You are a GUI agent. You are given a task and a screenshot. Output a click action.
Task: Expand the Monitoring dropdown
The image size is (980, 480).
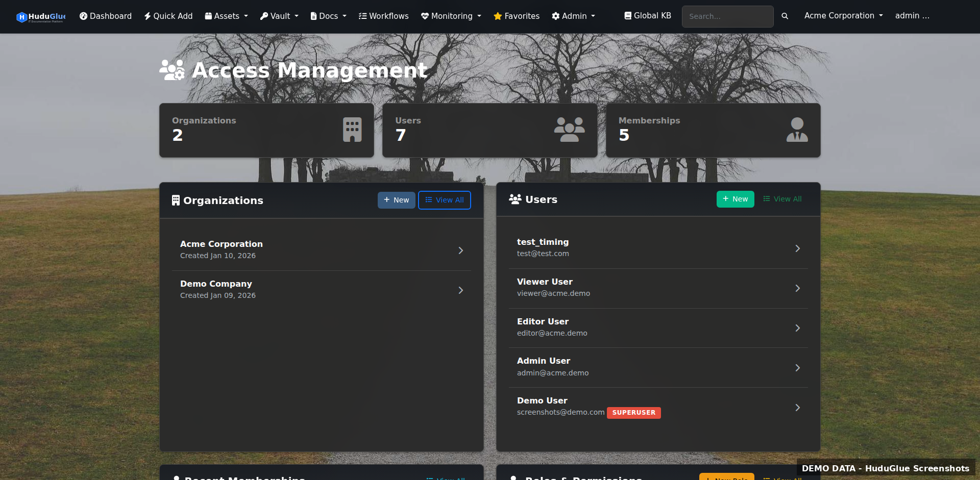pos(451,16)
